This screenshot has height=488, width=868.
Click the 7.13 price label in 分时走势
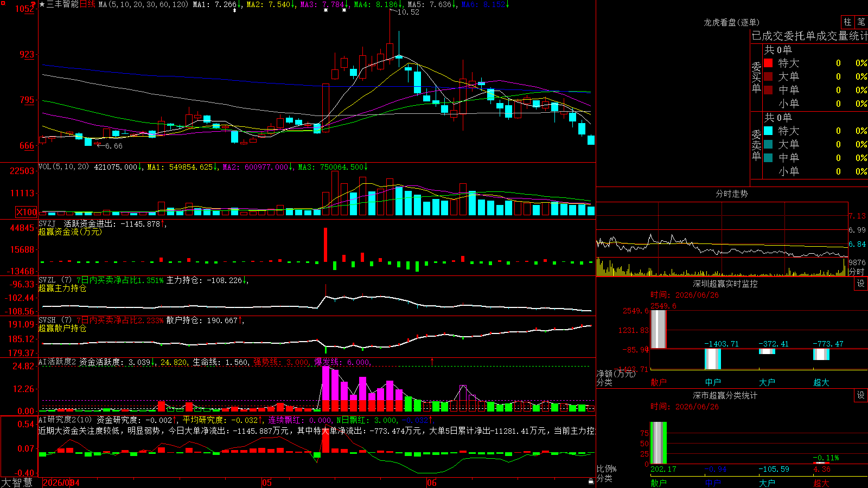click(857, 216)
